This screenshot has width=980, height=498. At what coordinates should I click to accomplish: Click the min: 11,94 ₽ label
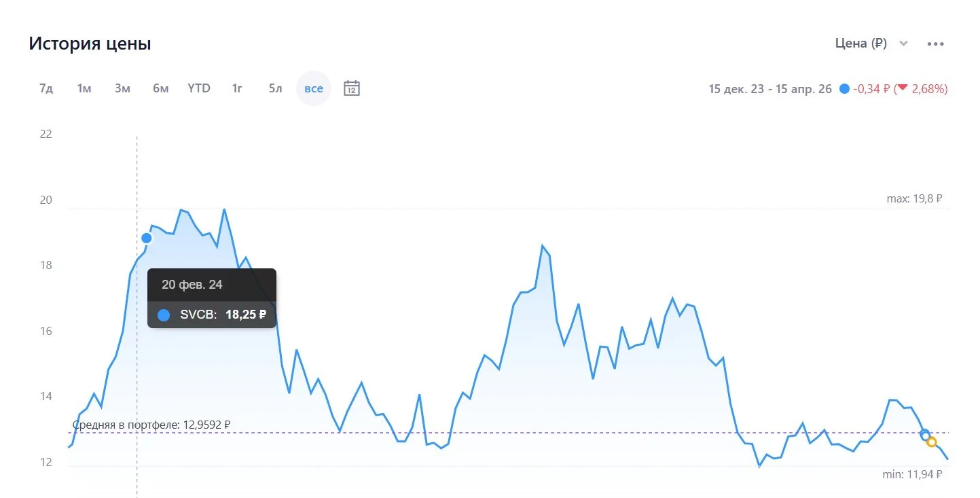912,475
